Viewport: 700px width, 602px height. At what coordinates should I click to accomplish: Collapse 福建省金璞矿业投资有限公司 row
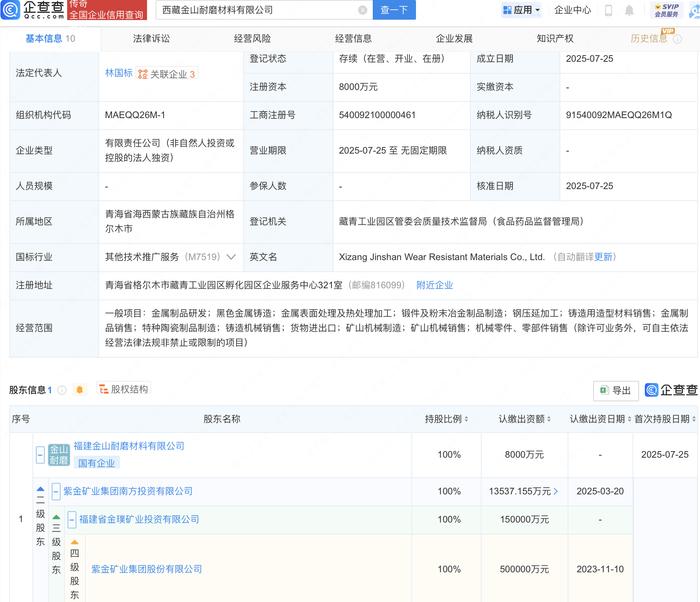[x=72, y=520]
